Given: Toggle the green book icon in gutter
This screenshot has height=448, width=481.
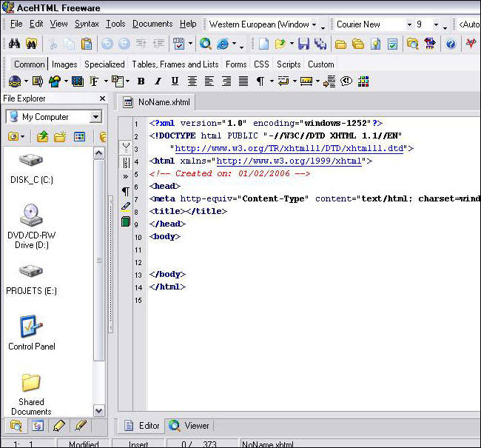Looking at the screenshot, I should pos(126,221).
